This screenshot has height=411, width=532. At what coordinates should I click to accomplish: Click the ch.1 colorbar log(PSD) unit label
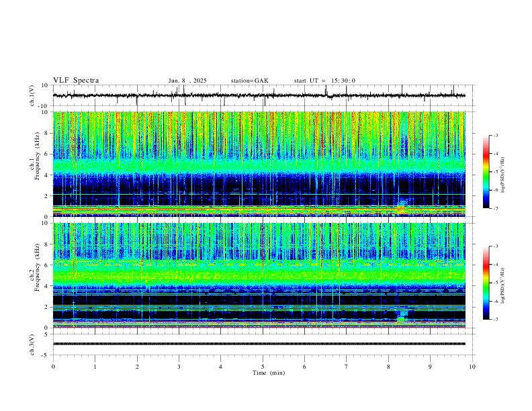(x=503, y=175)
